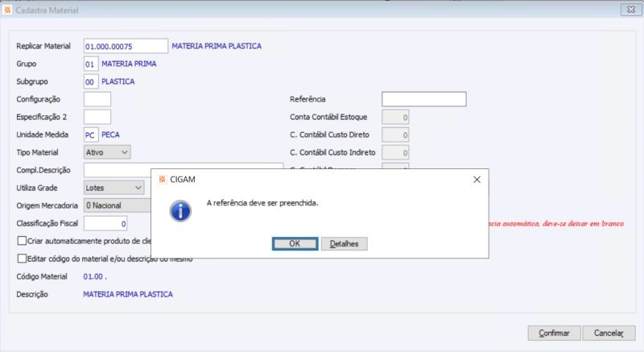Focus the Replicar Material code field
This screenshot has height=352, width=644.
(126, 46)
